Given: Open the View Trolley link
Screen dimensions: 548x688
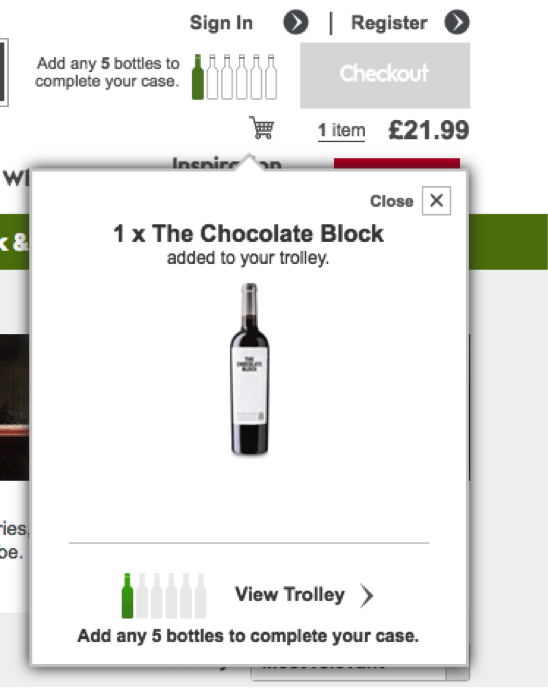Looking at the screenshot, I should tap(290, 595).
